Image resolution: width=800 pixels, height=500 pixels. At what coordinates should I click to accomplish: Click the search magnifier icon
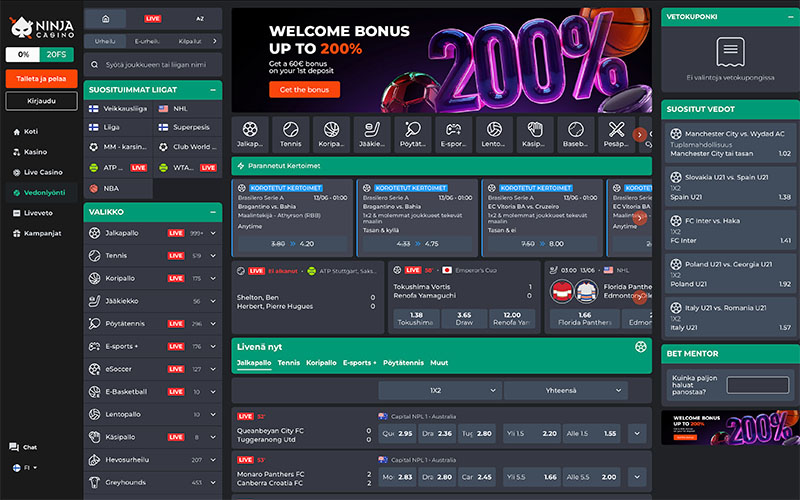[94, 65]
